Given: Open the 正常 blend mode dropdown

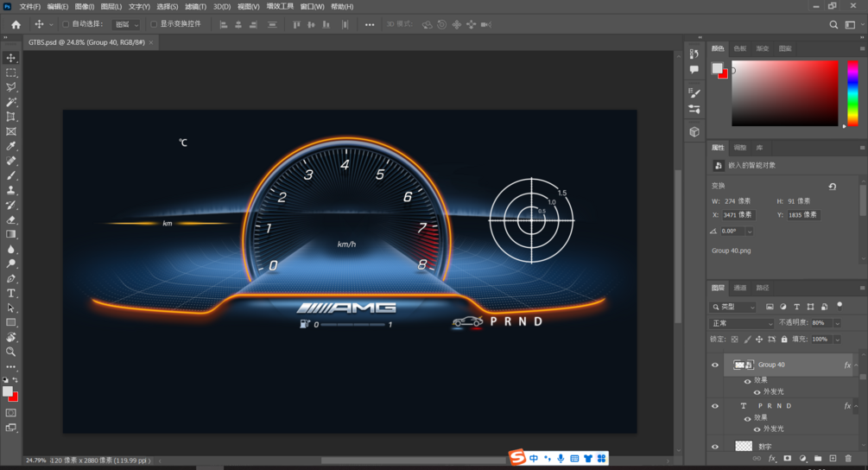Looking at the screenshot, I should pyautogui.click(x=741, y=323).
